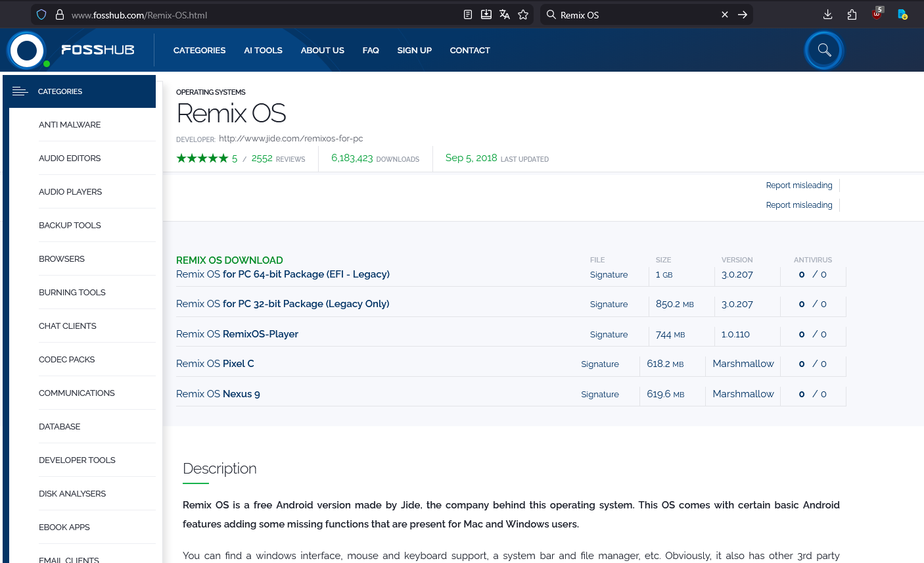924x563 pixels.
Task: Open reader view in the address bar
Action: 468,14
